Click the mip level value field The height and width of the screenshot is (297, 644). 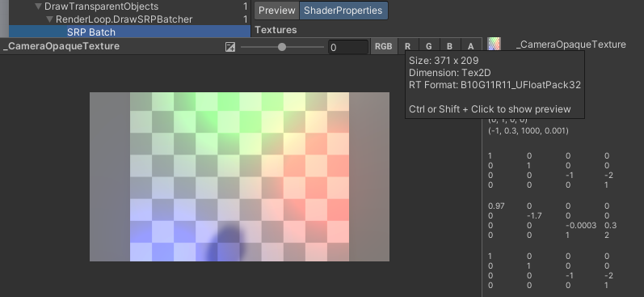(x=348, y=47)
